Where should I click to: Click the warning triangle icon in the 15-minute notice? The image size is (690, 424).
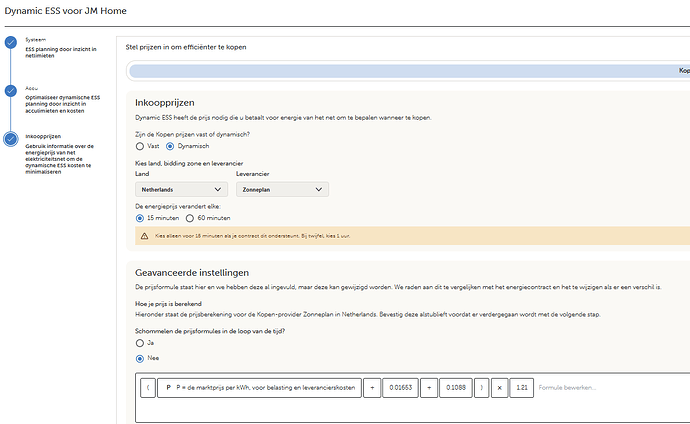(144, 236)
